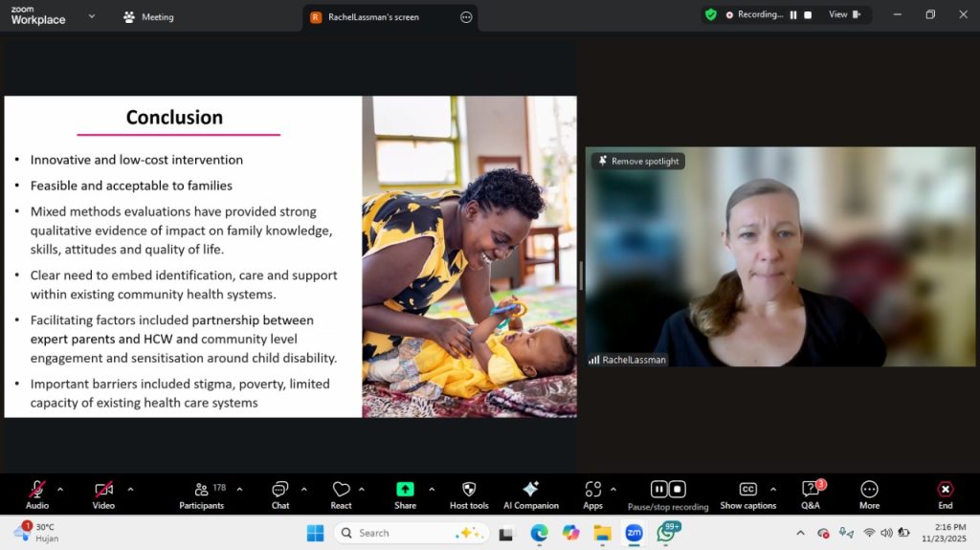The height and width of the screenshot is (550, 980).
Task: Open the View layout dropdown
Action: tap(843, 14)
